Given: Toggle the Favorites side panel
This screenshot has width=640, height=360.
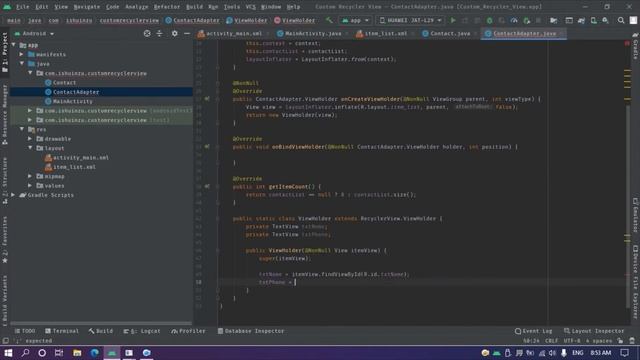Looking at the screenshot, I should pyautogui.click(x=5, y=240).
